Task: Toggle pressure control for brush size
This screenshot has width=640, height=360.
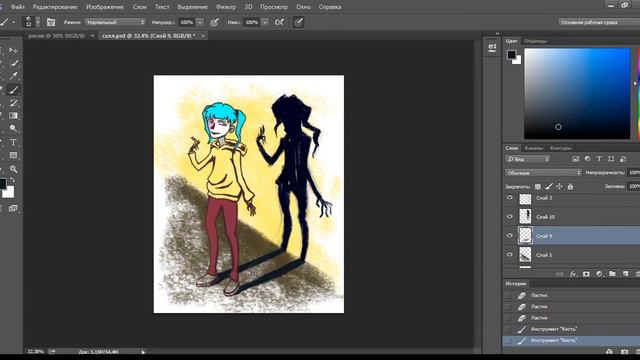Action: coord(298,22)
